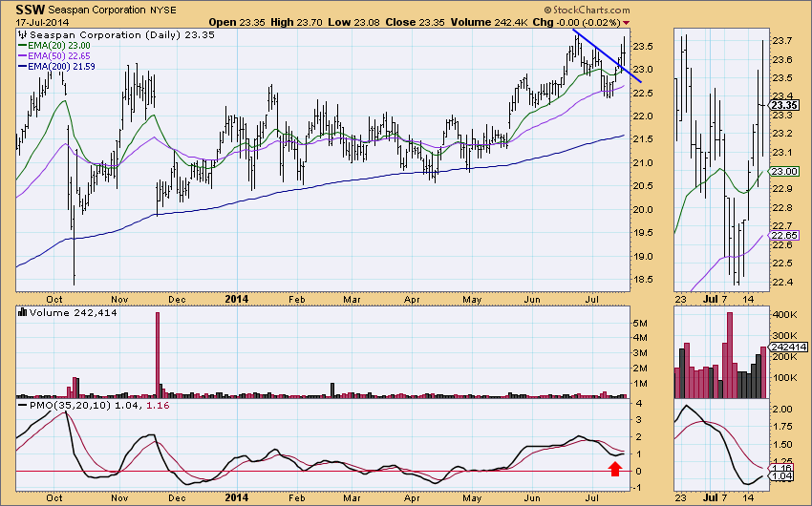
Task: Click the EMA(200) 21.59 legend entry
Action: click(56, 66)
